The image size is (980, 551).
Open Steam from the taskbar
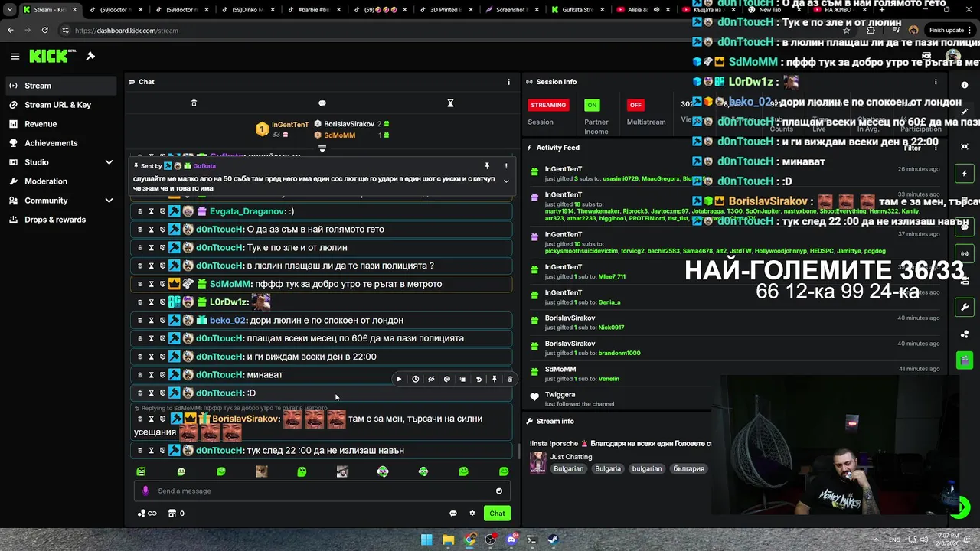554,540
